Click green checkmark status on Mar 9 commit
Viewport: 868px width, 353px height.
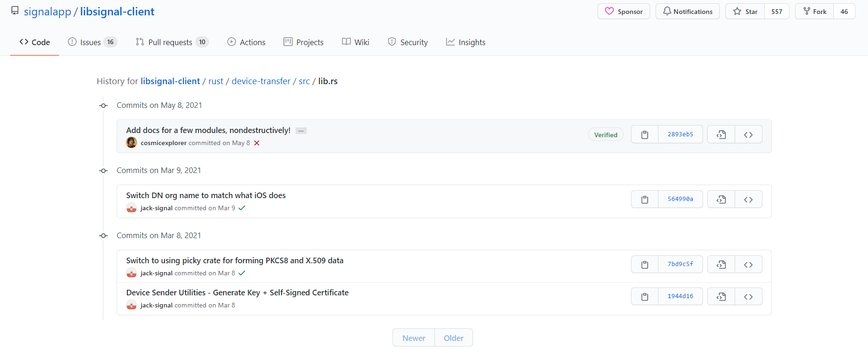point(242,208)
